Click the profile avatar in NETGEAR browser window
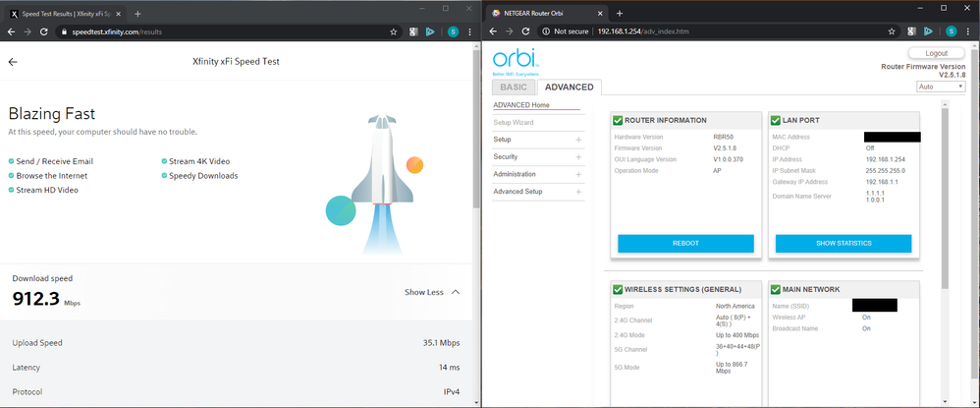This screenshot has height=408, width=980. 951,31
